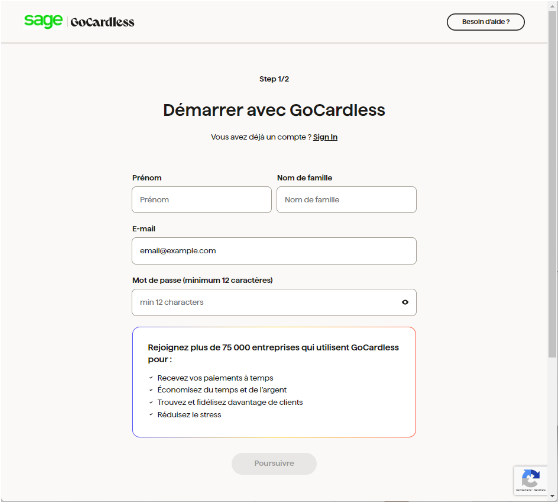Open the reCAPTCHA badge
This screenshot has width=558, height=502.
(530, 480)
